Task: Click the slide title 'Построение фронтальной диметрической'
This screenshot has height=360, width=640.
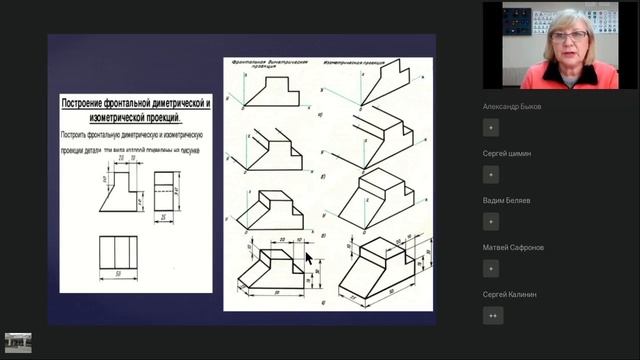Action: [136, 103]
